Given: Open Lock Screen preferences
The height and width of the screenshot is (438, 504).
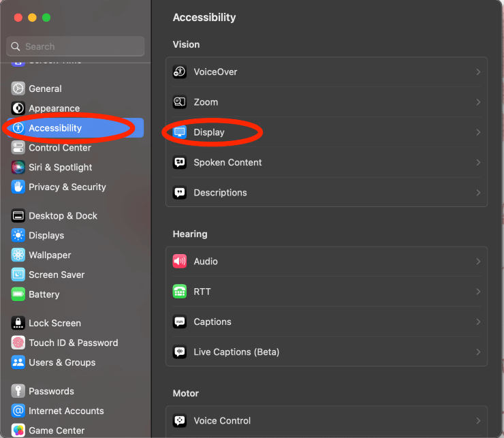Looking at the screenshot, I should pyautogui.click(x=54, y=323).
